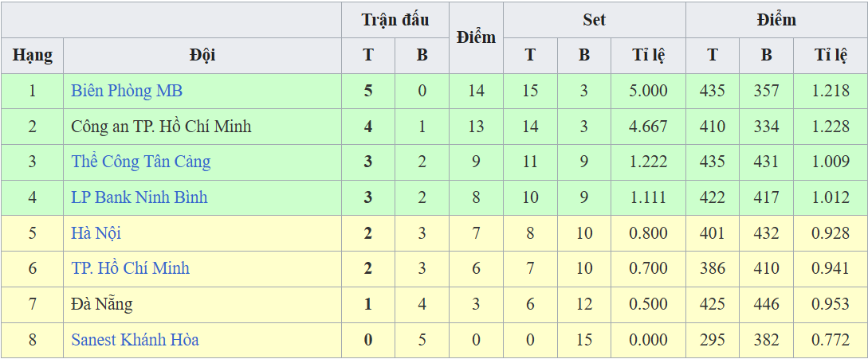Click rank 8 cell in Hạng column

click(x=33, y=340)
